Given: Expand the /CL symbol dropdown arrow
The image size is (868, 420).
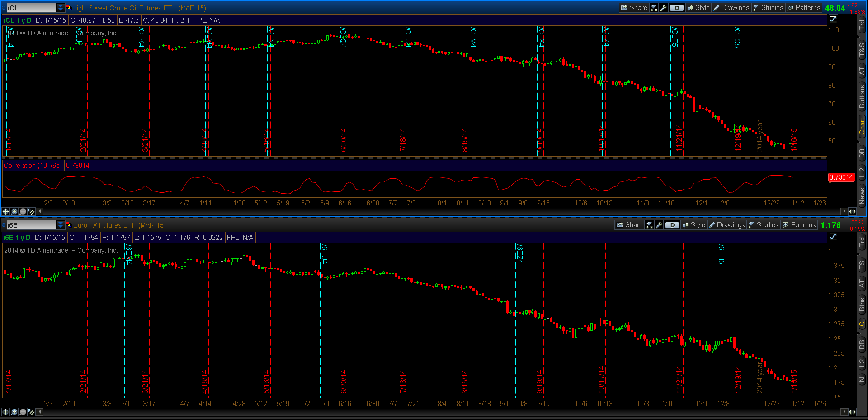Looking at the screenshot, I should 61,8.
